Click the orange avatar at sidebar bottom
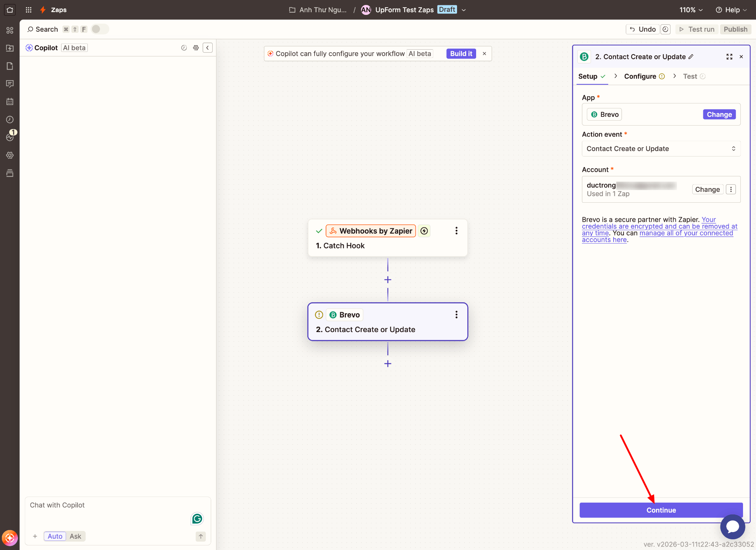 pyautogui.click(x=10, y=538)
